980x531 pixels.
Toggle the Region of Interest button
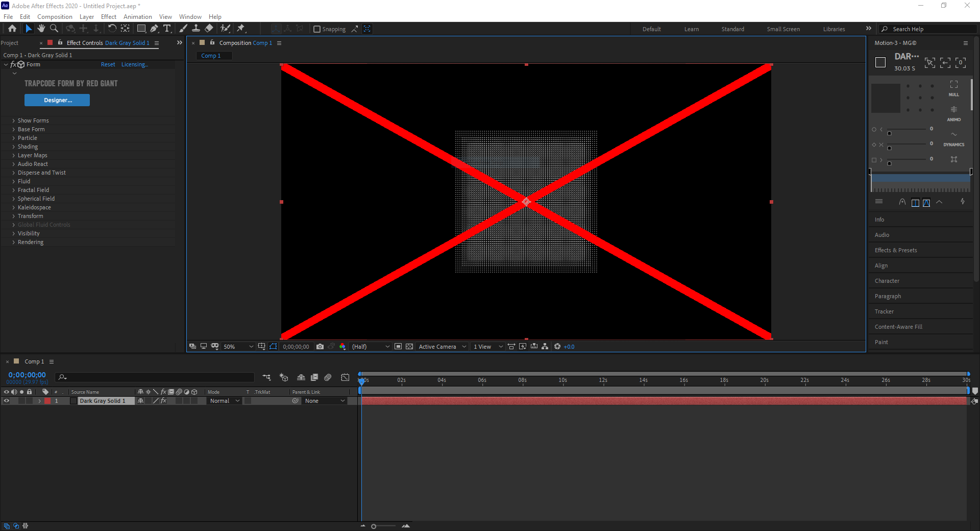[x=398, y=347]
